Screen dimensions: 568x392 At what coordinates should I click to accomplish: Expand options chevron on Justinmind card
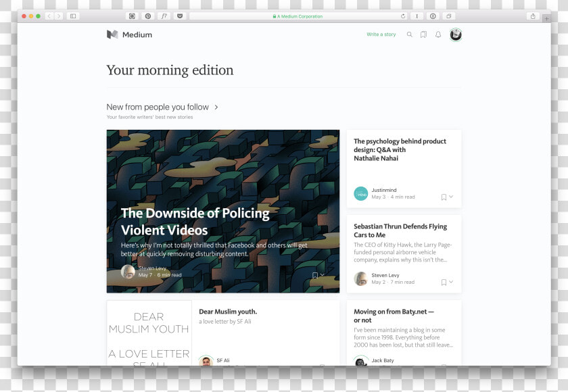(x=451, y=197)
